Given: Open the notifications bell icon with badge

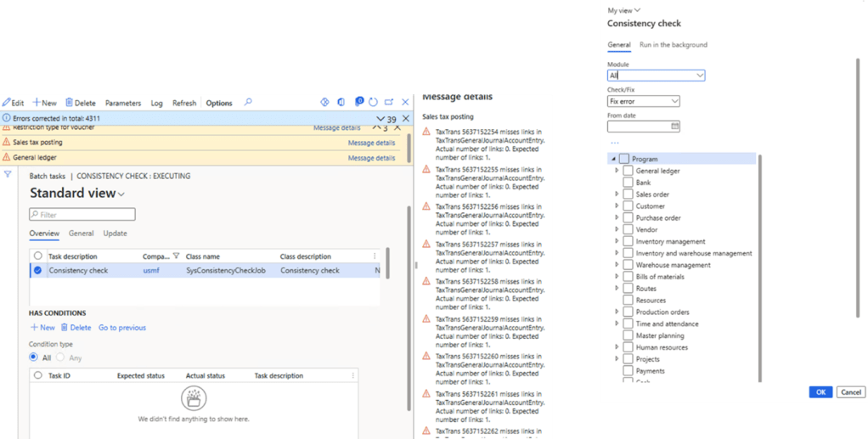Looking at the screenshot, I should click(x=358, y=103).
